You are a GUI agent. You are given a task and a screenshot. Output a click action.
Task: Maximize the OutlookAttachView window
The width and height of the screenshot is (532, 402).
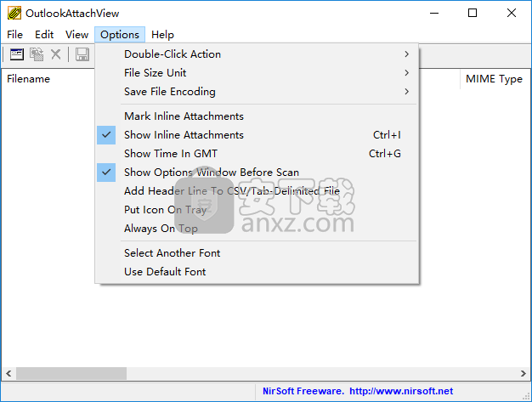point(473,14)
